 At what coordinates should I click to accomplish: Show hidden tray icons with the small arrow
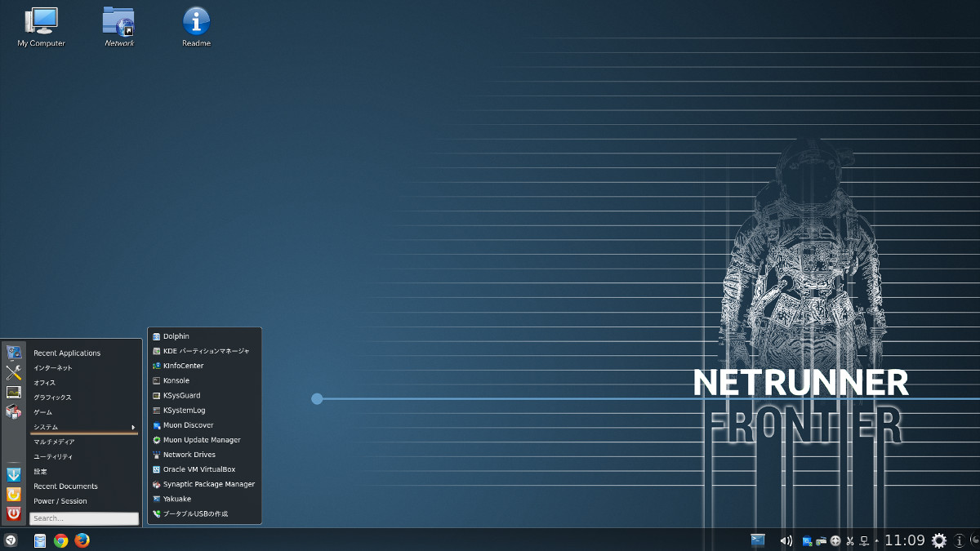(x=877, y=540)
